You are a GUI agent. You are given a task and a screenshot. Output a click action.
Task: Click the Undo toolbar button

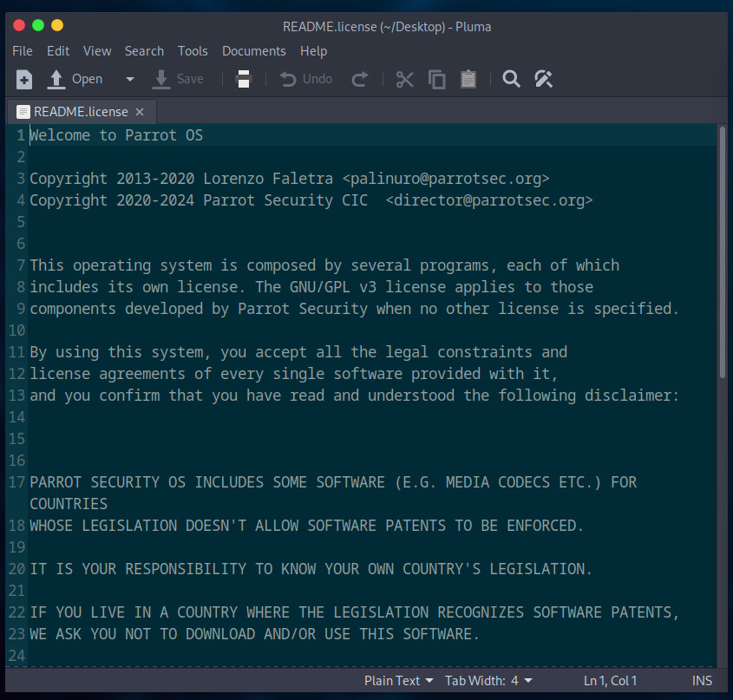pyautogui.click(x=306, y=79)
